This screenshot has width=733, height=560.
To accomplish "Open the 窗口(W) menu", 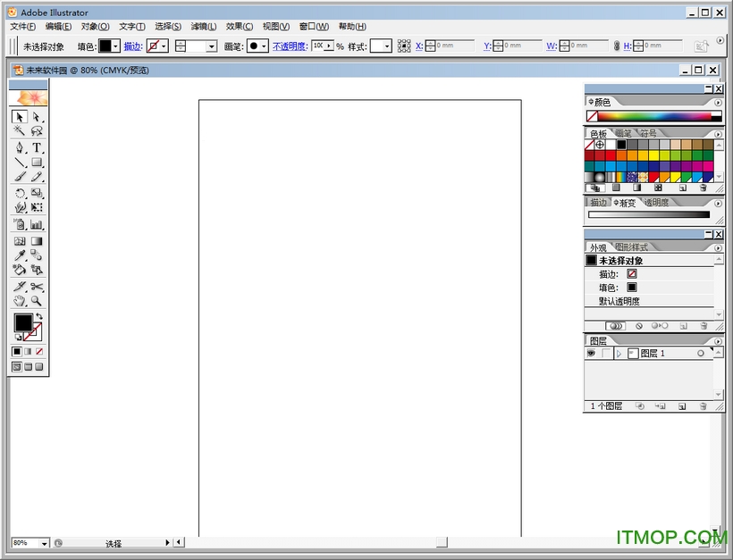I will click(314, 27).
